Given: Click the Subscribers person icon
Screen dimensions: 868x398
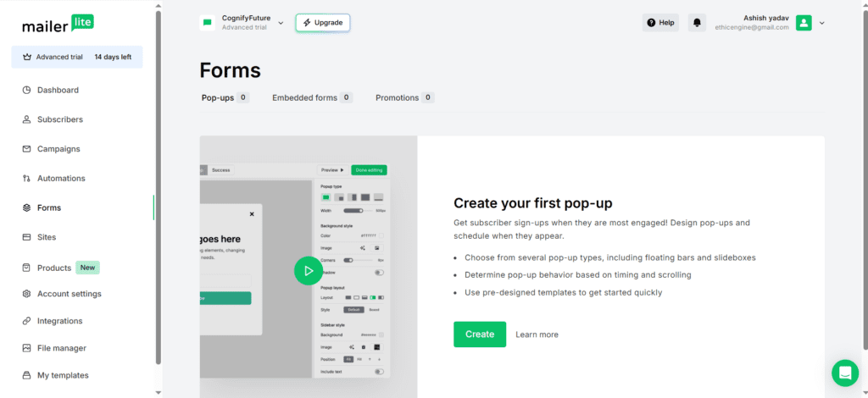Looking at the screenshot, I should tap(26, 119).
